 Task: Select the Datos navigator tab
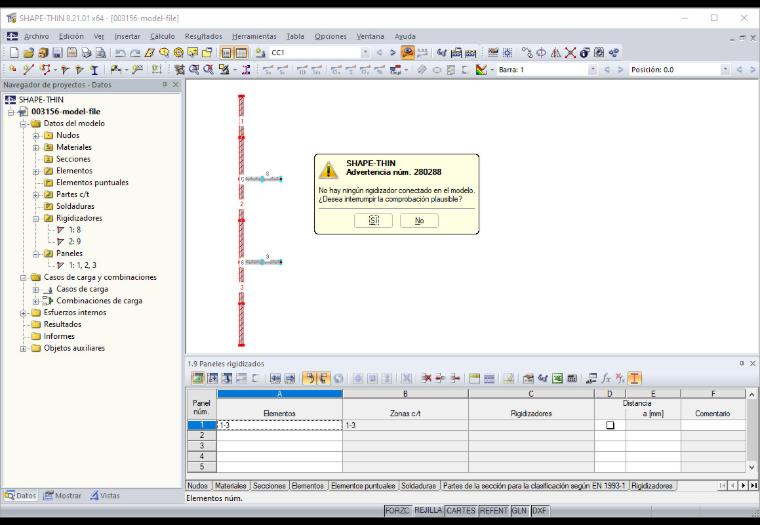[x=20, y=496]
